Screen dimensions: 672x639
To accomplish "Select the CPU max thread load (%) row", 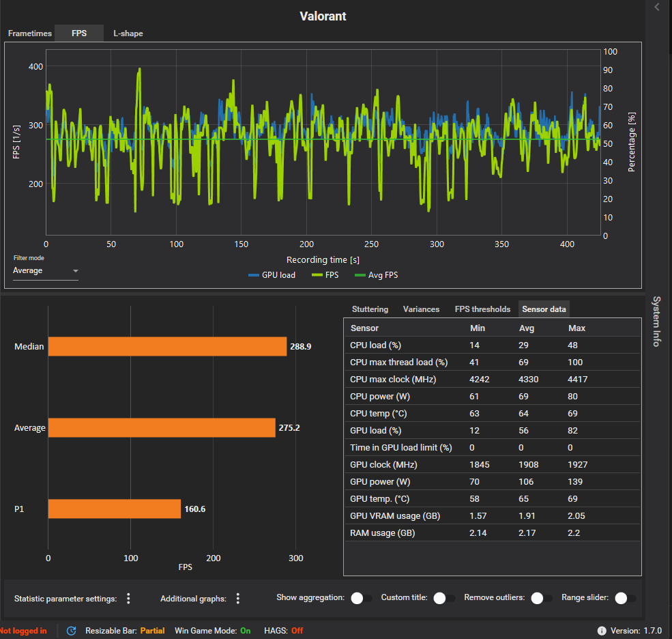I will tap(493, 363).
